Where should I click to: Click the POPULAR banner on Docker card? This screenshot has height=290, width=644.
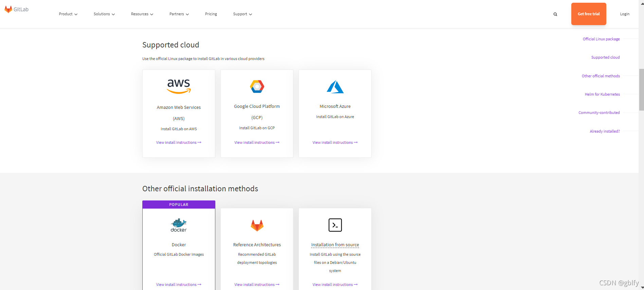click(x=179, y=205)
